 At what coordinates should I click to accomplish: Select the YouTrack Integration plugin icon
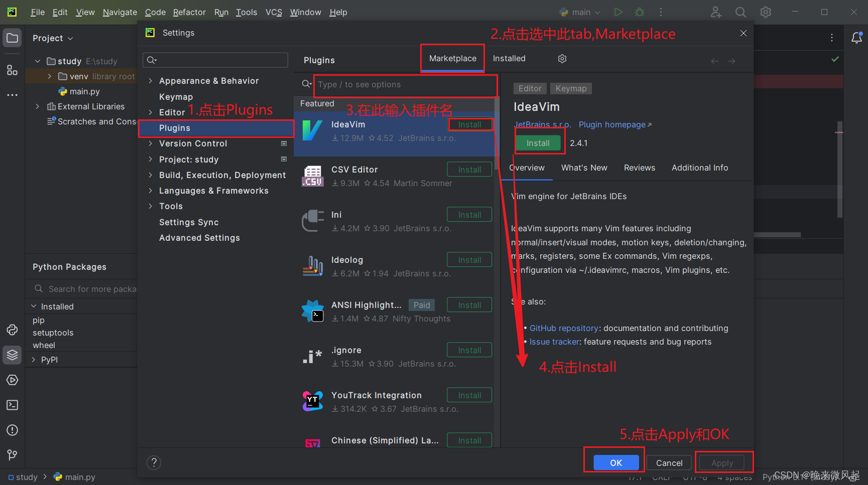312,401
